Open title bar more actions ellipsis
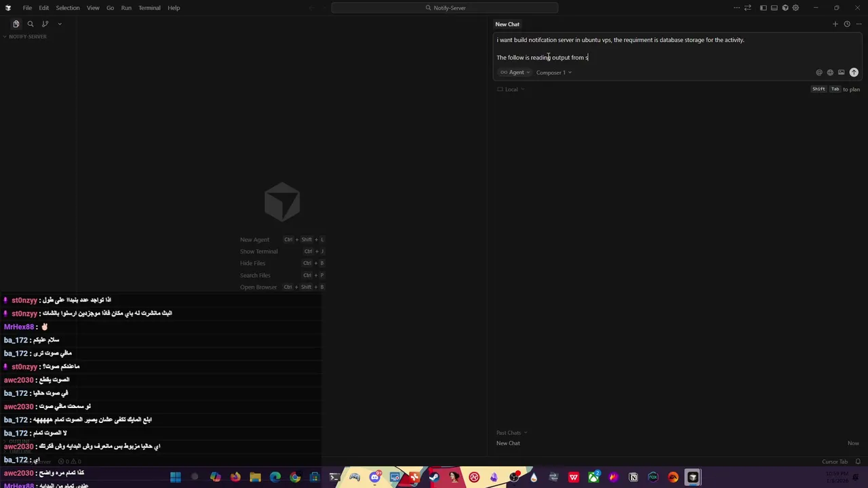The image size is (868, 488). tap(736, 7)
